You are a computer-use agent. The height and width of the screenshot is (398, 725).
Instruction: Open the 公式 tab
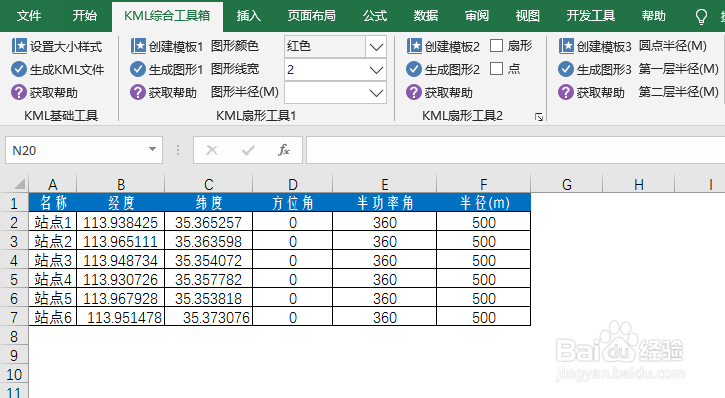coord(375,16)
